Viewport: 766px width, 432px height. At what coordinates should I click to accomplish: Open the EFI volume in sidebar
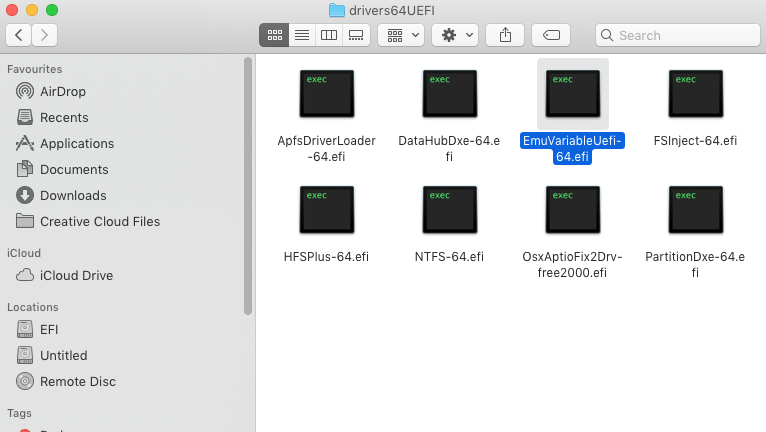tap(49, 329)
